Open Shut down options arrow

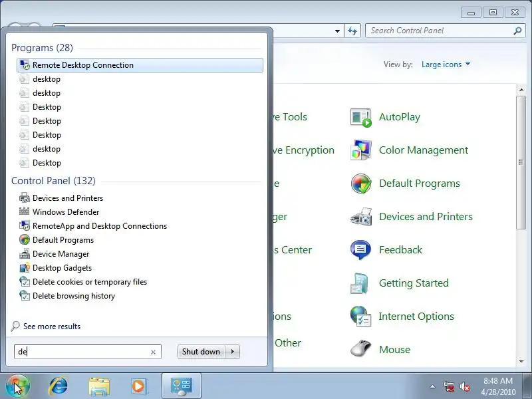(x=232, y=352)
